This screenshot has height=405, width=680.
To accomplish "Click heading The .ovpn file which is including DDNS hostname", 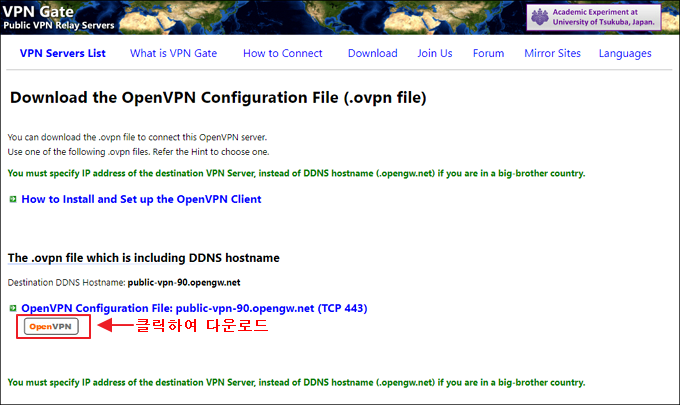I will (x=144, y=258).
